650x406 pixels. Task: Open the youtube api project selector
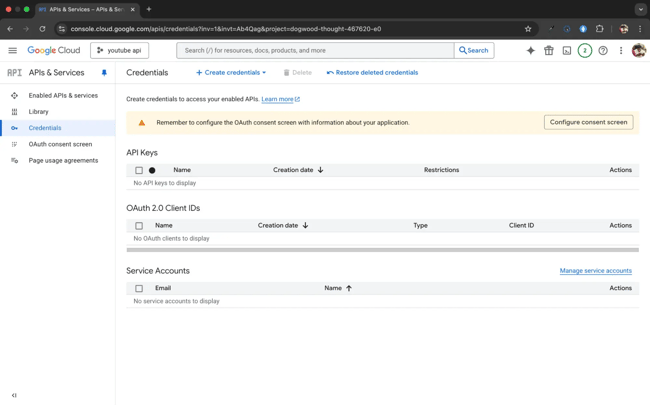119,50
